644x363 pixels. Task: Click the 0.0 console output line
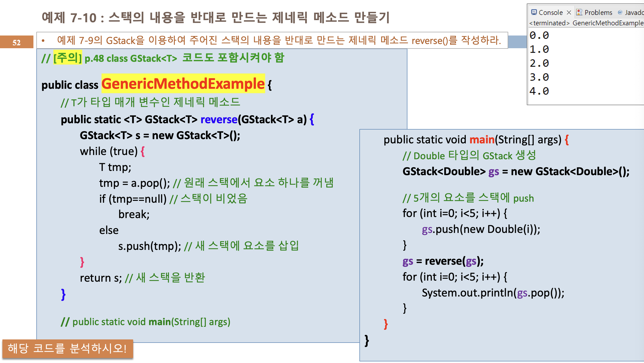click(539, 35)
